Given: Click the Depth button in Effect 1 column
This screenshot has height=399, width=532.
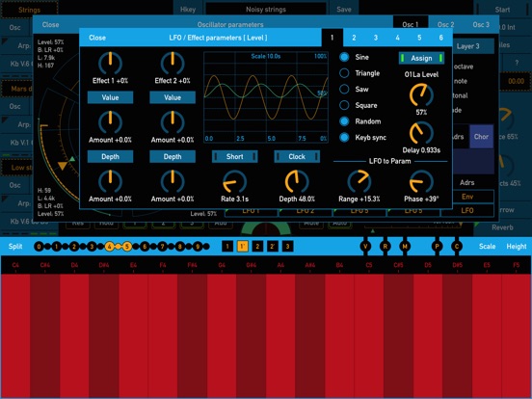Looking at the screenshot, I should tap(110, 157).
